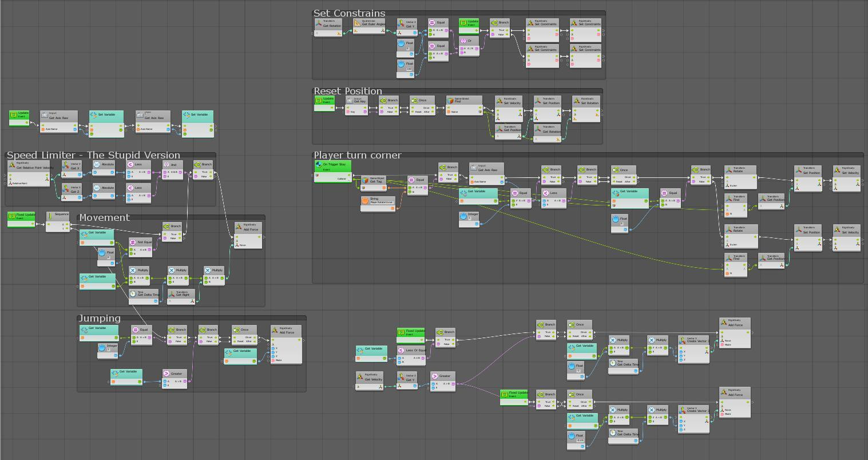Viewport: 868px width, 460px height.
Task: Click the Integer node icon in Jumping group
Action: click(102, 347)
